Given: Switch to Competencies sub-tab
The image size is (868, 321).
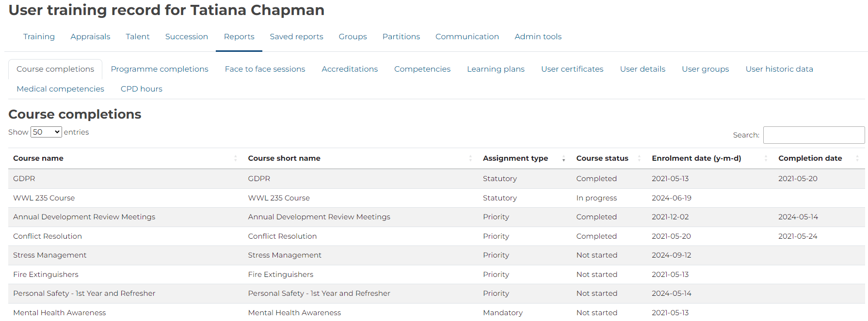Looking at the screenshot, I should (x=422, y=69).
